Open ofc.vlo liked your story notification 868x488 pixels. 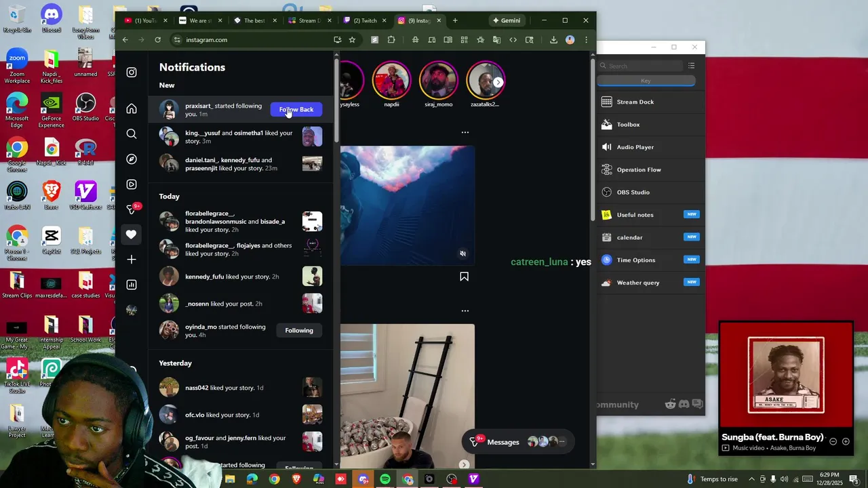(x=241, y=415)
